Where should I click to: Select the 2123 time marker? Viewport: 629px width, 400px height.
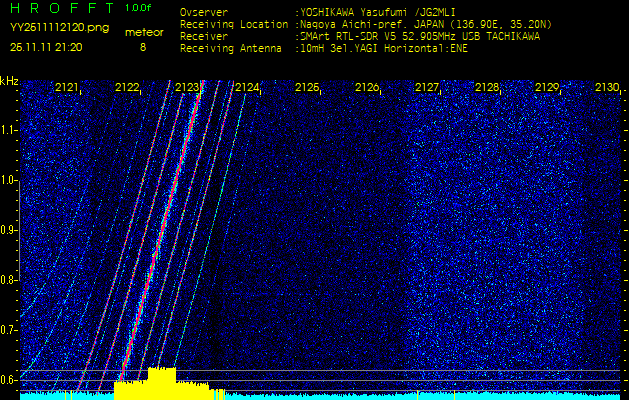click(187, 88)
